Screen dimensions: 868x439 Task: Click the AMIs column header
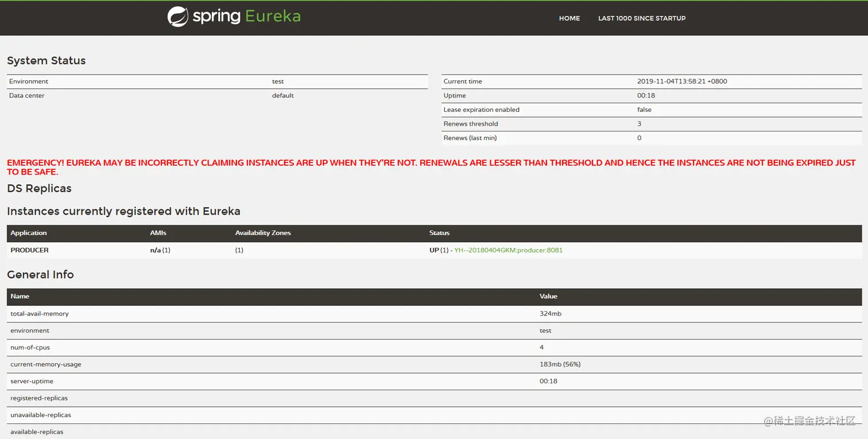[x=158, y=233]
